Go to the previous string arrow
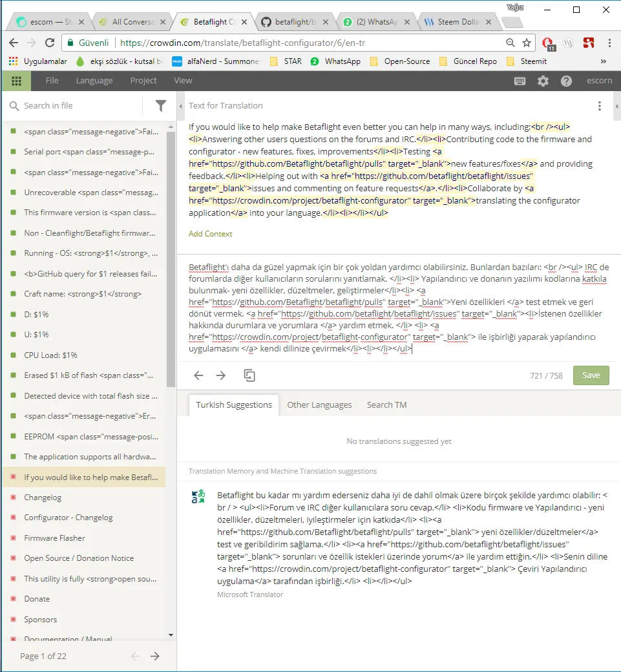The height and width of the screenshot is (672, 621). [x=198, y=375]
